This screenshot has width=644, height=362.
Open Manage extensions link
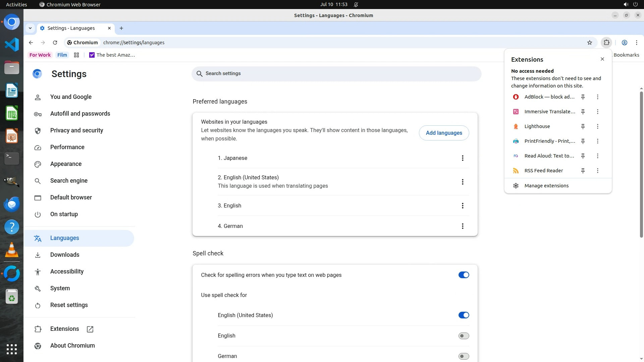tap(546, 186)
